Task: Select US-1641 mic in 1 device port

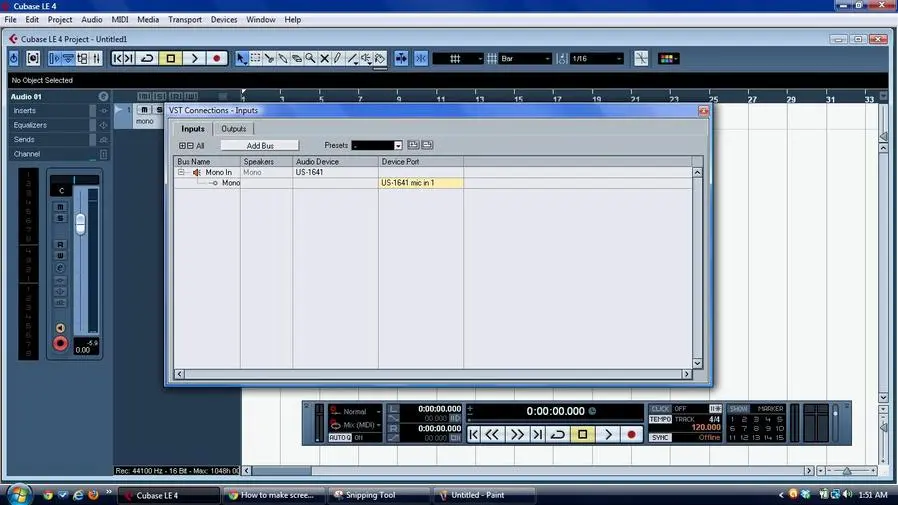Action: [421, 183]
